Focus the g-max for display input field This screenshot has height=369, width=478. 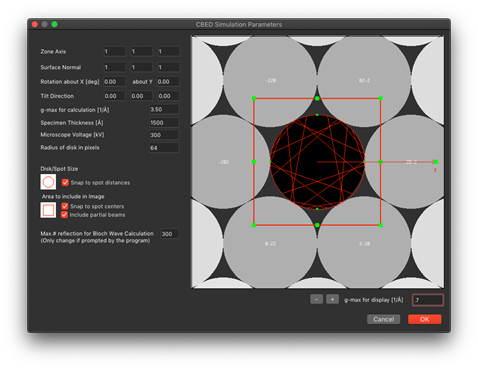coord(428,300)
